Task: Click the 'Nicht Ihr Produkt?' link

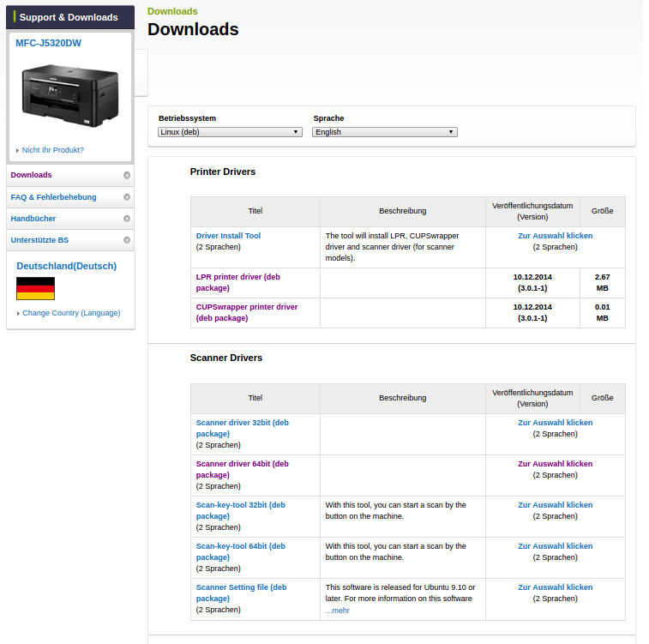Action: (53, 150)
